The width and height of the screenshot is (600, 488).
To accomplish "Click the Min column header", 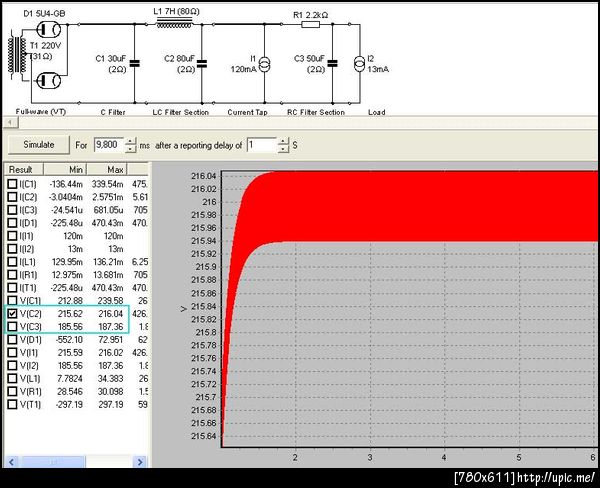I will tap(65, 169).
